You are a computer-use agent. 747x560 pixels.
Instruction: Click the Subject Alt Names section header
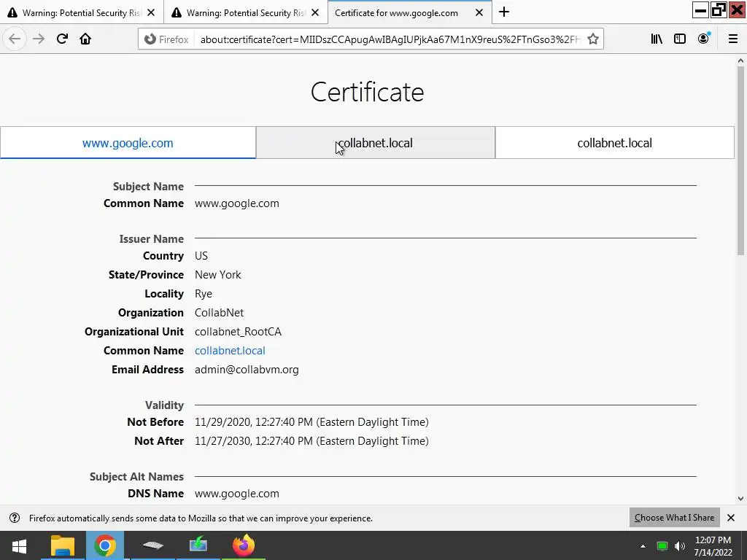click(136, 477)
